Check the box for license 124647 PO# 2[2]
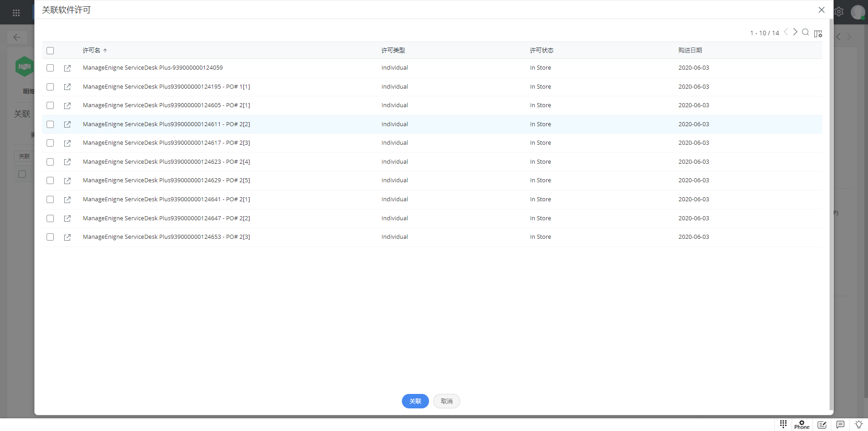868x431 pixels. tap(50, 218)
